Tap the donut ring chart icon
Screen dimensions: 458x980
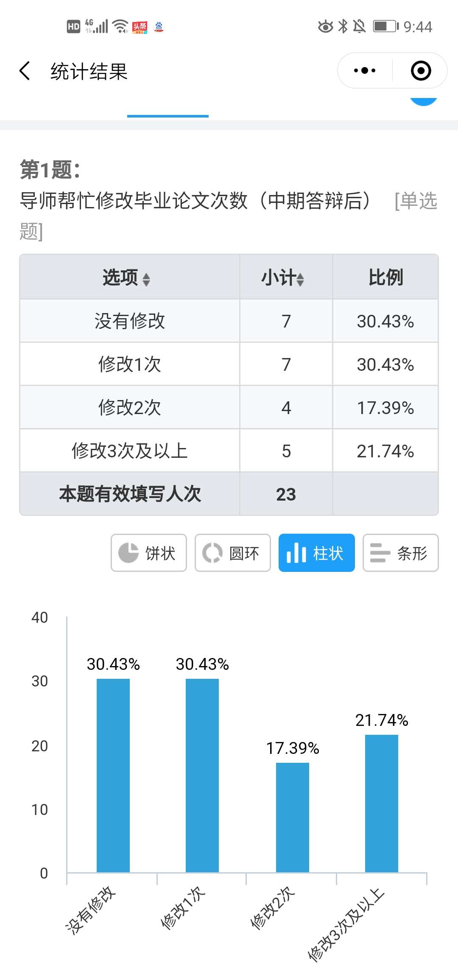point(212,553)
